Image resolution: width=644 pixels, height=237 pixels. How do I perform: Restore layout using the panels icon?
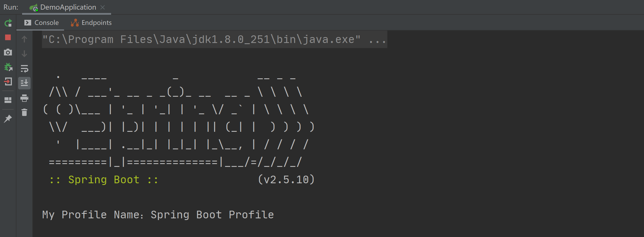pyautogui.click(x=8, y=100)
